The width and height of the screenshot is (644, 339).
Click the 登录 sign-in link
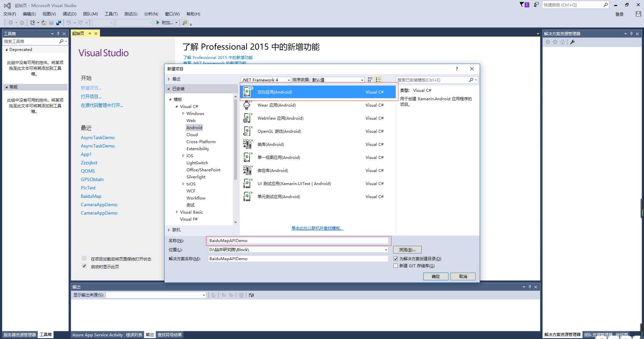click(620, 14)
